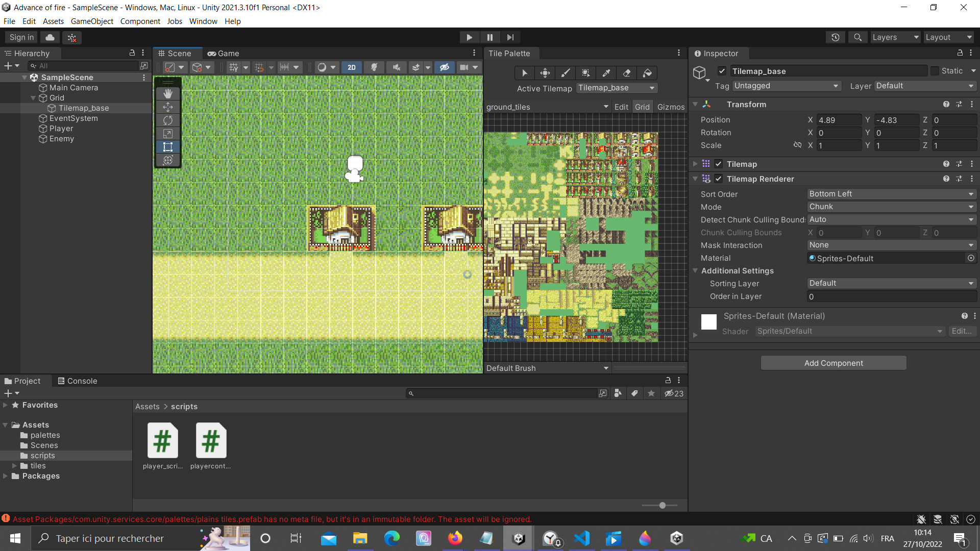Select the Player object in Hierarchy

tap(61, 129)
